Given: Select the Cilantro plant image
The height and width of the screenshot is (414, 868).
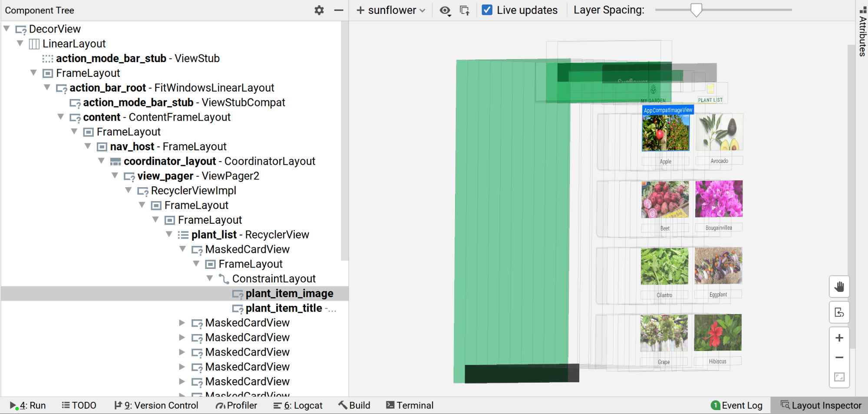Looking at the screenshot, I should point(665,266).
